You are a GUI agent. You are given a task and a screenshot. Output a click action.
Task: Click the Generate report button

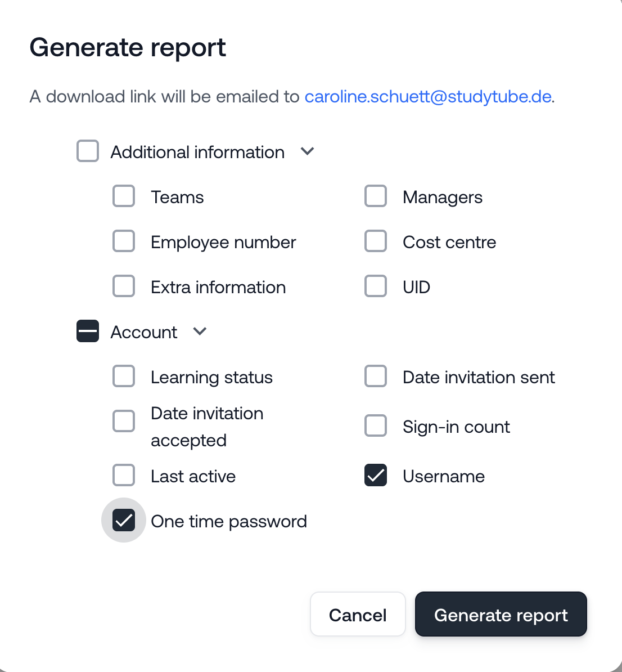point(501,614)
